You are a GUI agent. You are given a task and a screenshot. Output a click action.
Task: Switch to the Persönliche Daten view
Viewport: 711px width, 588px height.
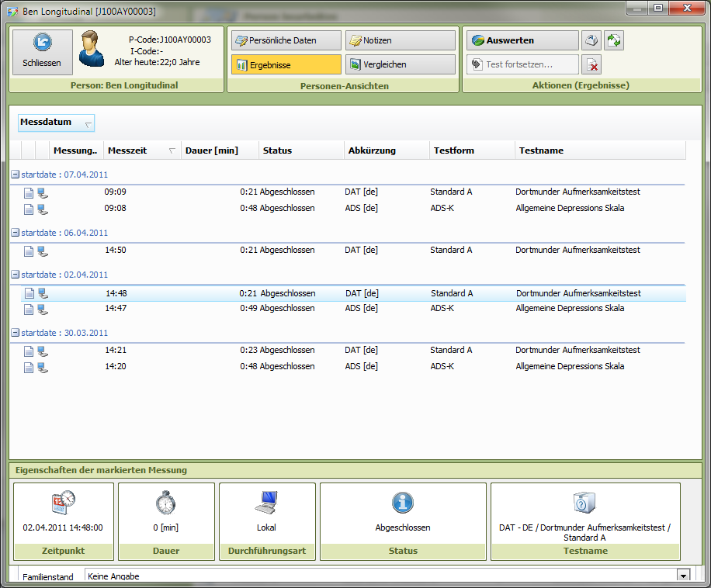pyautogui.click(x=286, y=40)
